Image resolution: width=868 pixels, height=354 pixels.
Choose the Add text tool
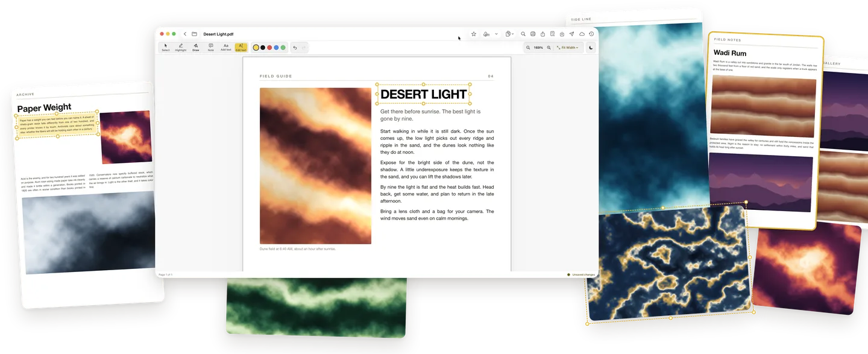pyautogui.click(x=226, y=47)
